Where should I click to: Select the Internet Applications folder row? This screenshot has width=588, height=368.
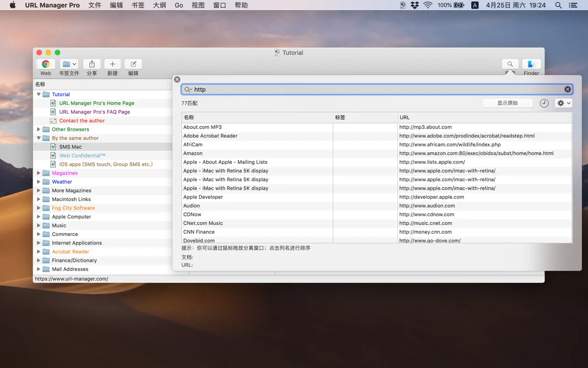(x=103, y=243)
